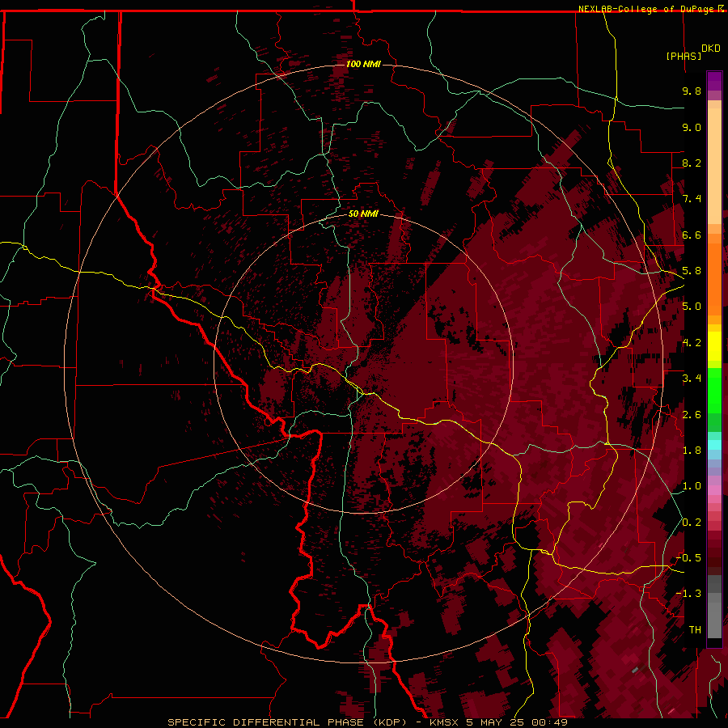Screen dimensions: 728x728
Task: Pick the pink band of the color scale
Action: click(714, 490)
